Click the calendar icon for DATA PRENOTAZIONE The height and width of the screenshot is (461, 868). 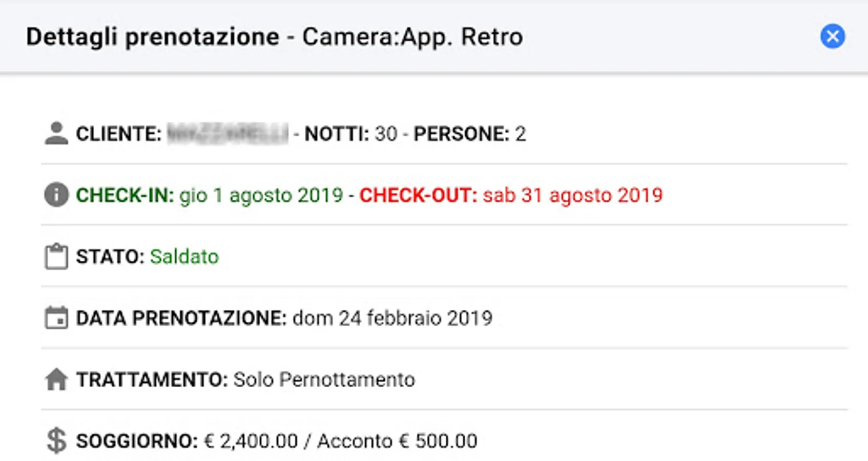56,318
